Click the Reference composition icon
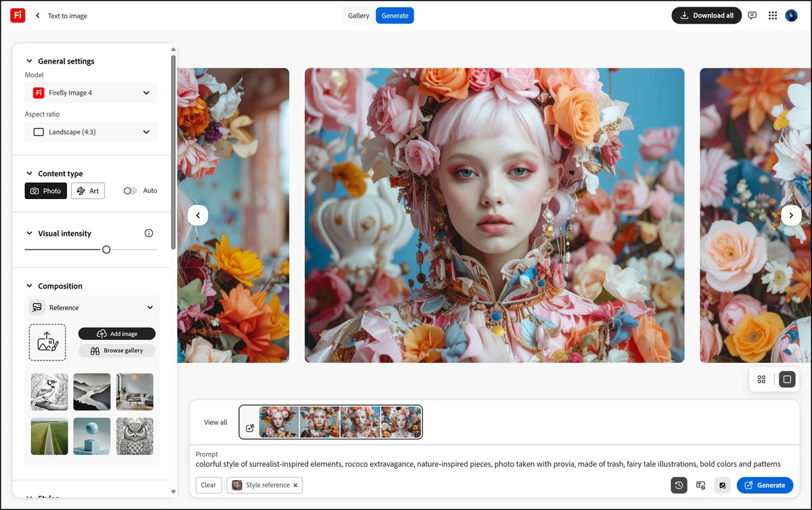The image size is (812, 510). pyautogui.click(x=37, y=307)
